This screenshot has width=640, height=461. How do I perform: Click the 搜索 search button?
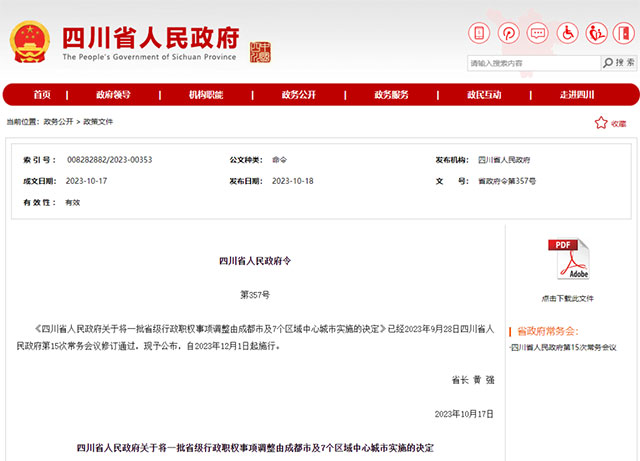pyautogui.click(x=619, y=63)
